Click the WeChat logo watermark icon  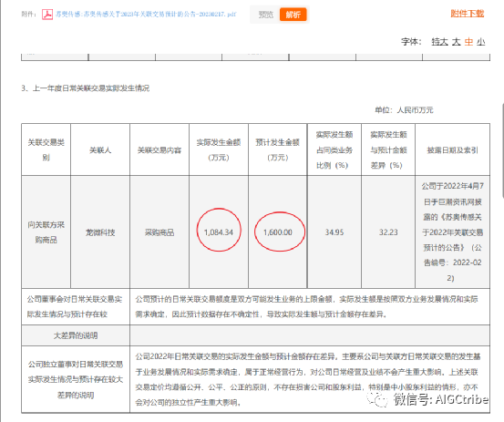pos(378,399)
